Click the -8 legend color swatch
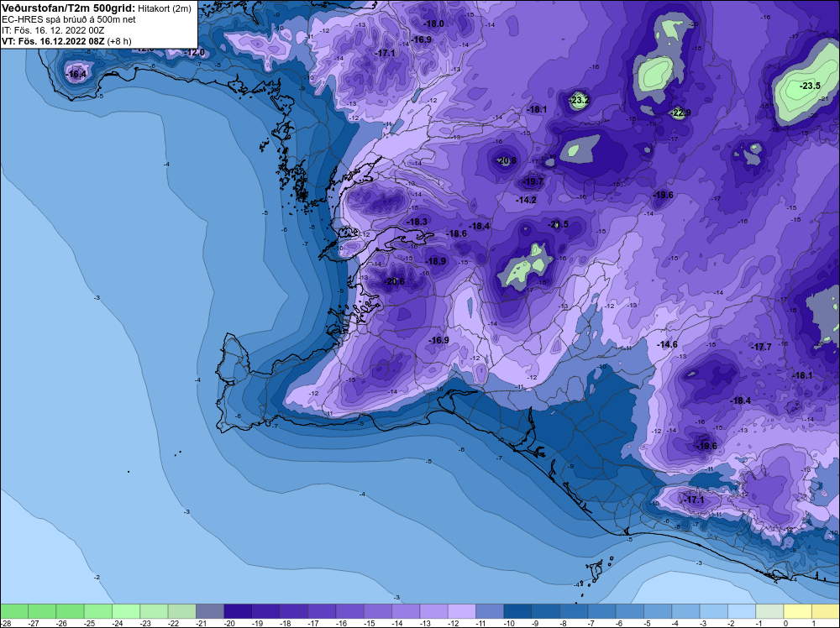The height and width of the screenshot is (628, 840). coord(574,611)
